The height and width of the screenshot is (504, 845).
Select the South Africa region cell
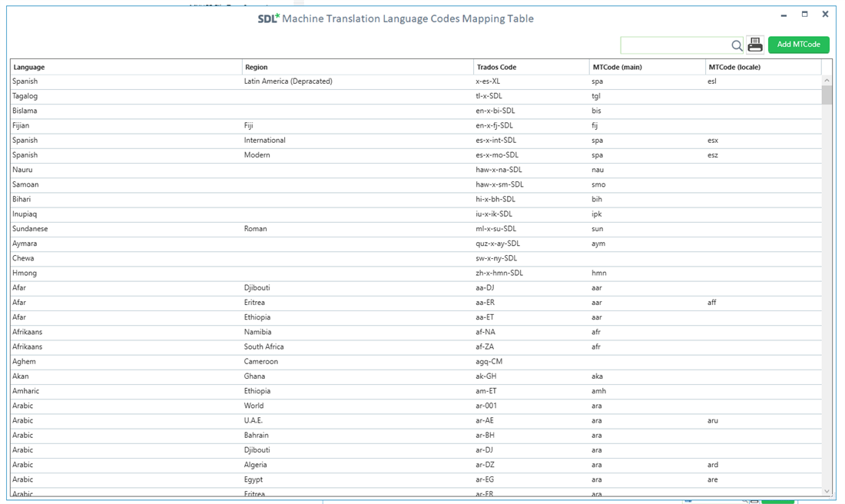[264, 346]
